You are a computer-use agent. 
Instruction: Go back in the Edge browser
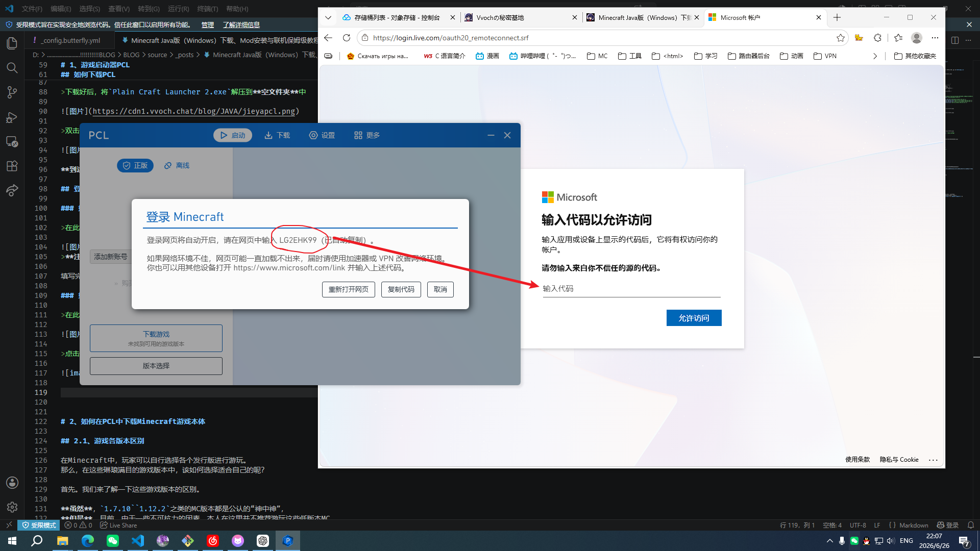coord(328,38)
